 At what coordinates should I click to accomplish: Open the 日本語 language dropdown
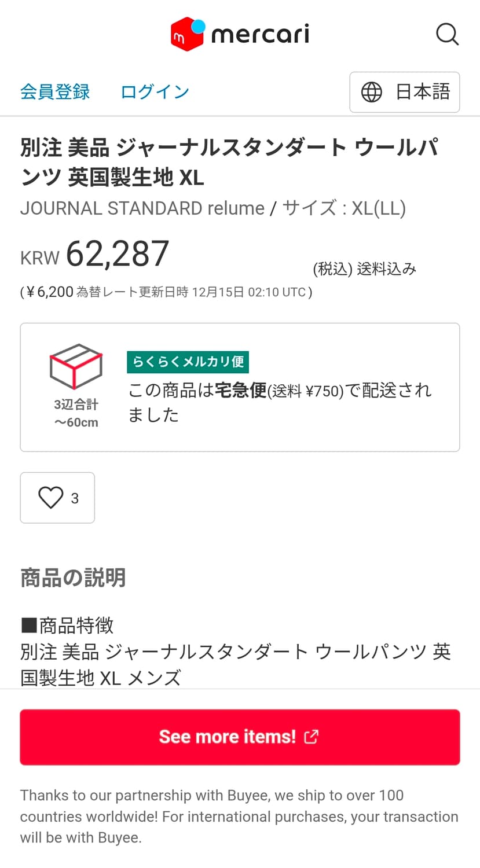click(405, 92)
